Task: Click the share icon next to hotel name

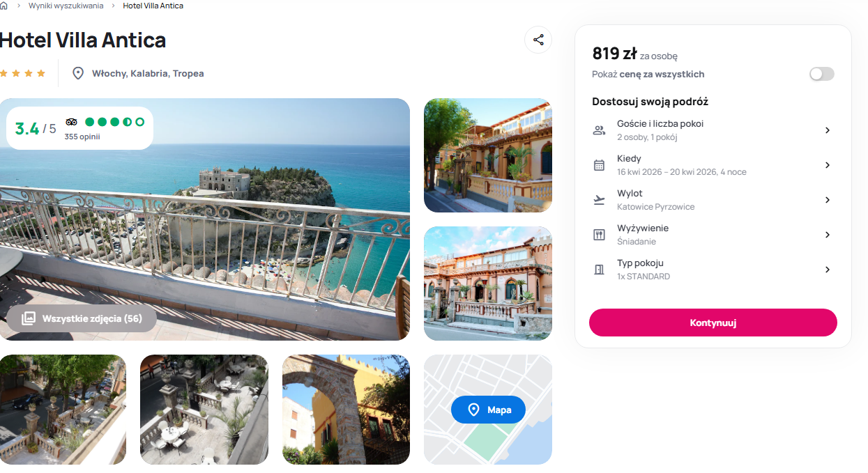Action: (x=538, y=40)
